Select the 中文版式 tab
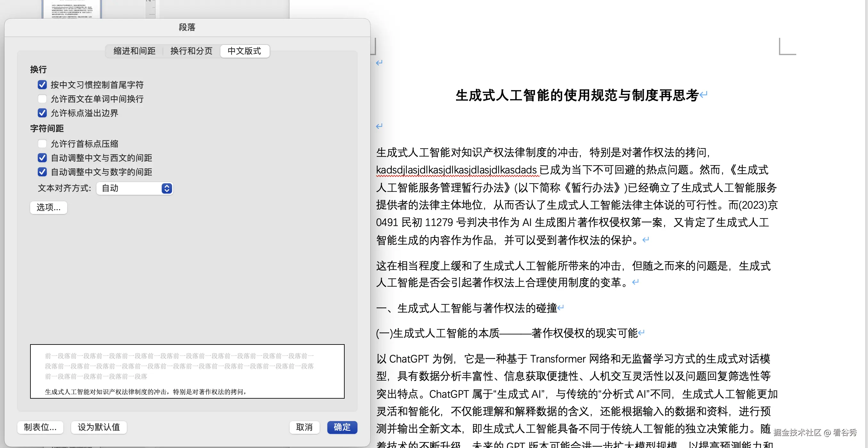868x448 pixels. 245,51
